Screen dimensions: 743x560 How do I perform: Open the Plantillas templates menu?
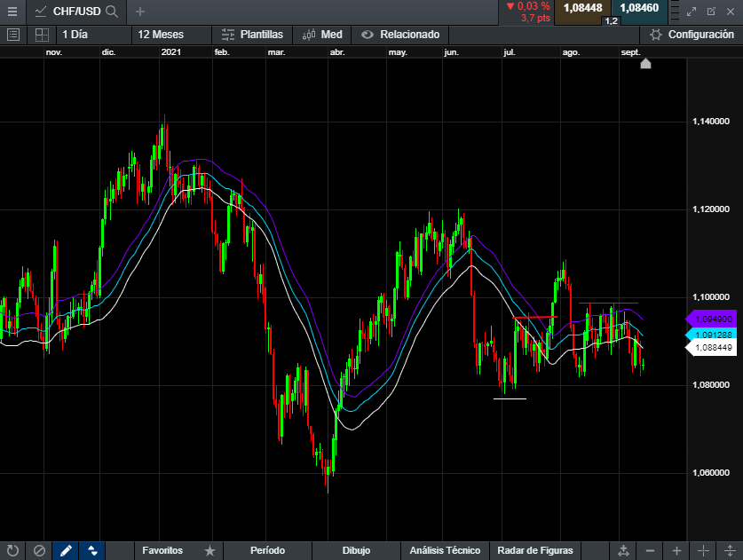252,35
